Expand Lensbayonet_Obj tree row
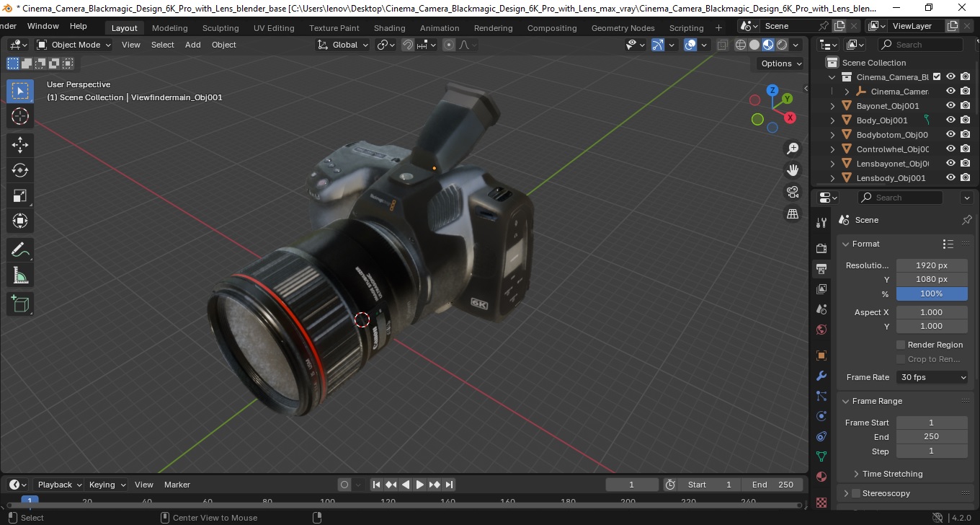980x525 pixels. (x=833, y=164)
